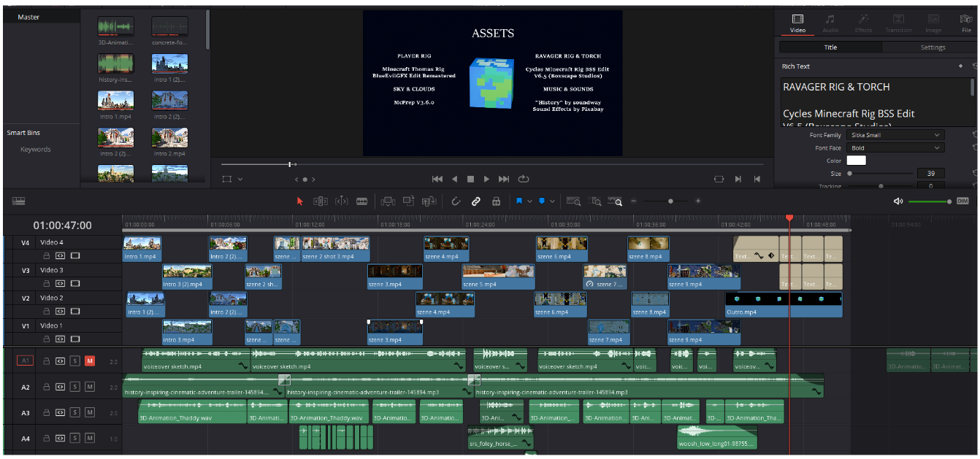This screenshot has height=459, width=980.
Task: Open the Settings tab in inspector
Action: (932, 47)
